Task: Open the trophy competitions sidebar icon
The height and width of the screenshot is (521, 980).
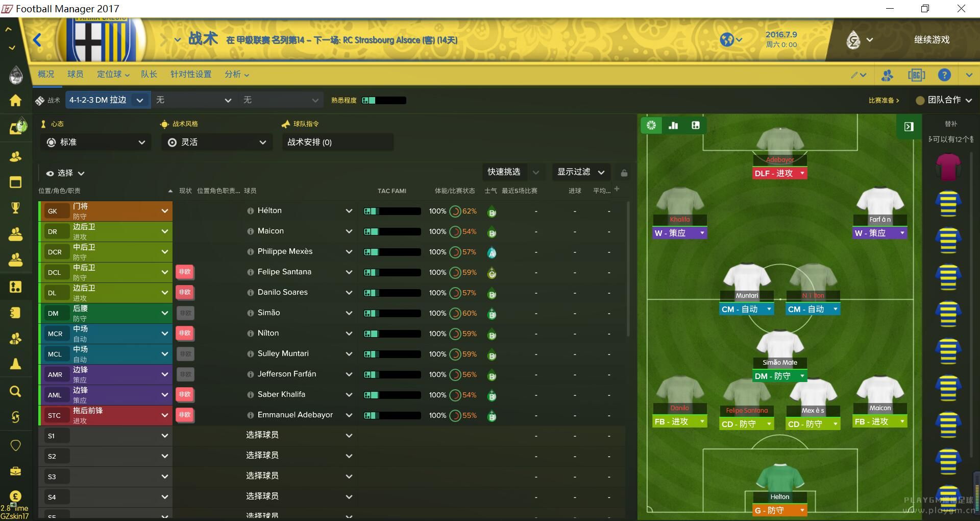Action: (x=15, y=207)
